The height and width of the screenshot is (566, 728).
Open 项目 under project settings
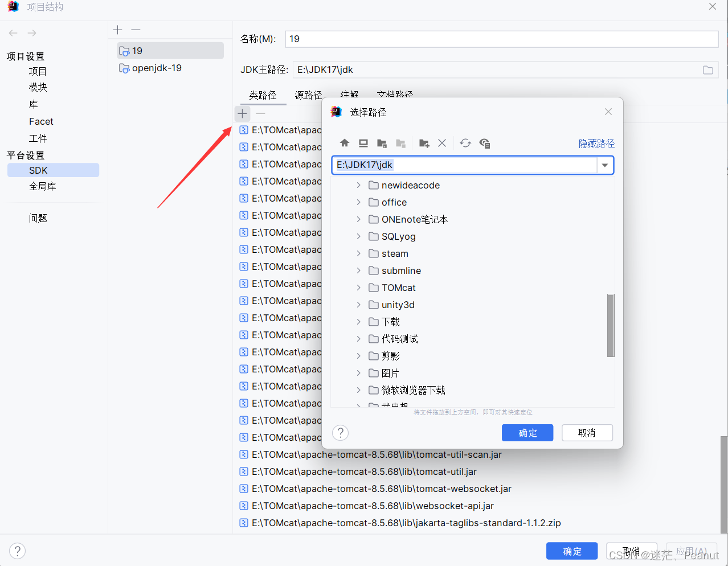click(x=38, y=71)
